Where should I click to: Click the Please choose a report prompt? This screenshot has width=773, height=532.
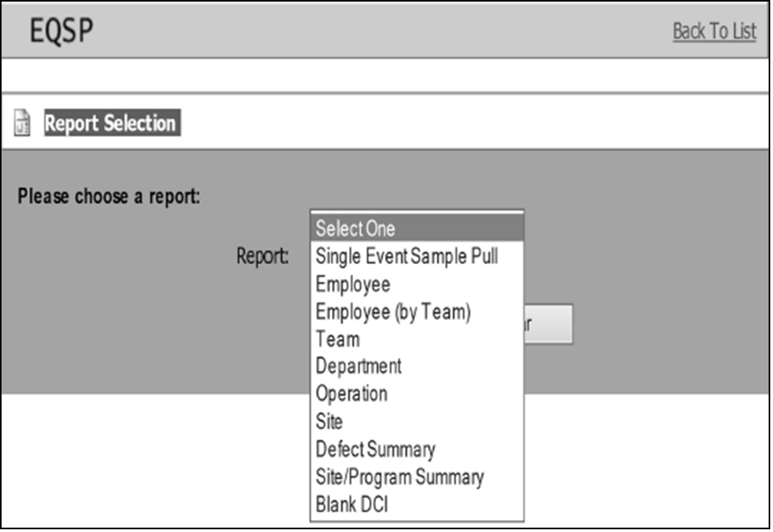pos(109,197)
